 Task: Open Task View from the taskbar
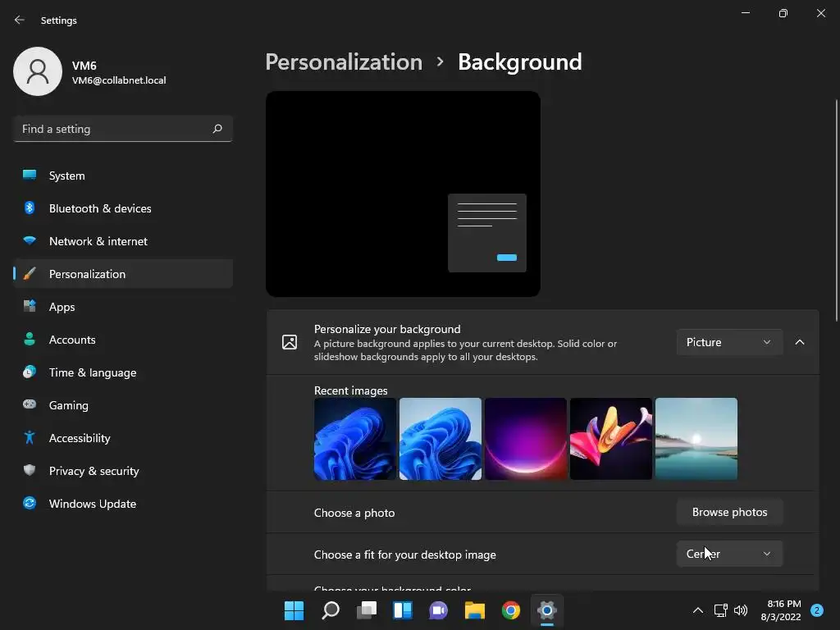[x=367, y=610]
